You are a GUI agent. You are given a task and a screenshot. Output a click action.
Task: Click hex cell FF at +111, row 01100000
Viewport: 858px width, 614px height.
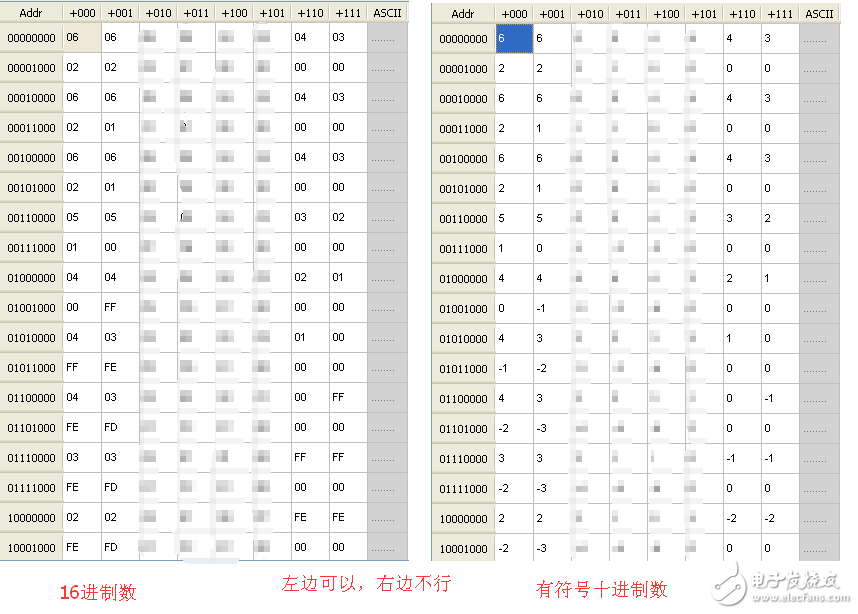click(348, 397)
